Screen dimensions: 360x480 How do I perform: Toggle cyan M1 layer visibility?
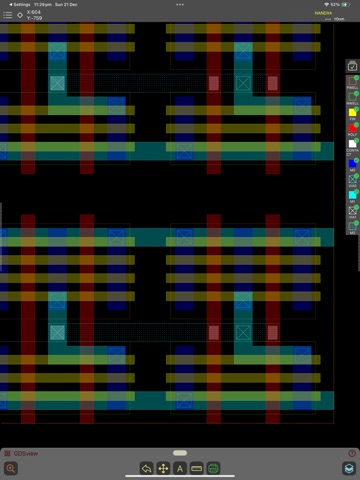(352, 196)
